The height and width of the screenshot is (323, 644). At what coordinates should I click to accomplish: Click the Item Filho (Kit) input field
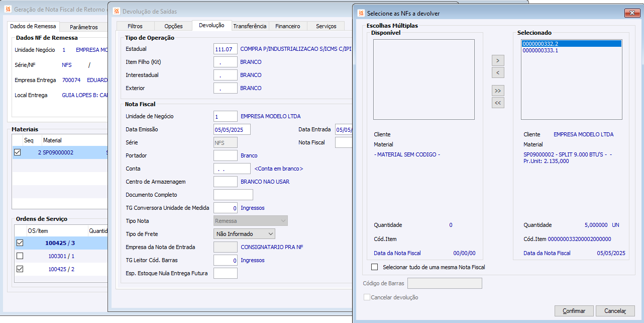(225, 62)
